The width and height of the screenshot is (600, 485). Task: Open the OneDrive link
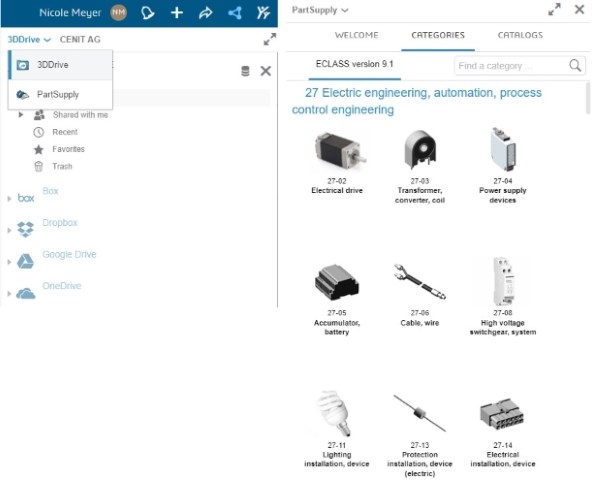click(x=62, y=286)
